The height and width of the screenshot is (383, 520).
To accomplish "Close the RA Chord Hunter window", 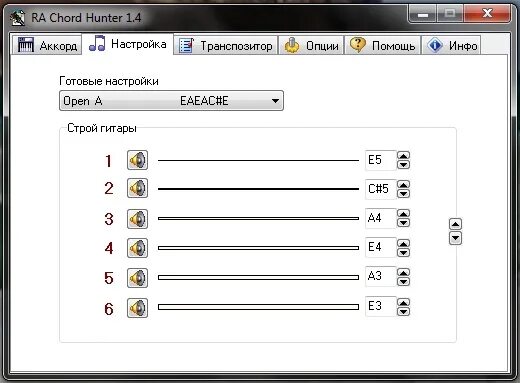I will pyautogui.click(x=487, y=14).
